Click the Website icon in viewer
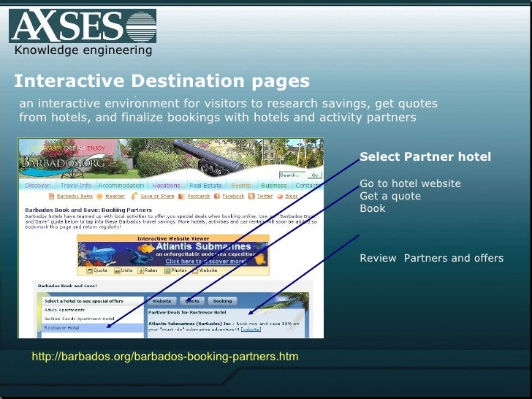Image resolution: width=532 pixels, height=399 pixels. pyautogui.click(x=194, y=270)
